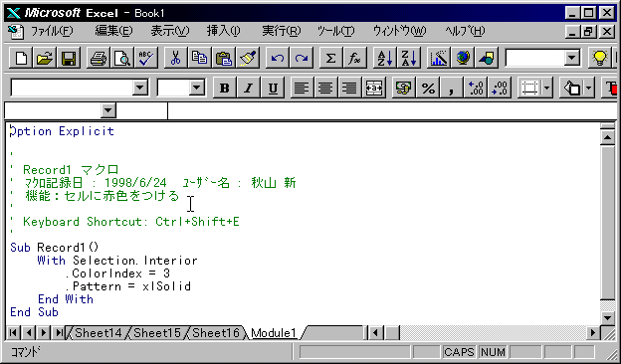Copy selection with the Copy icon
The width and height of the screenshot is (621, 364).
[x=199, y=59]
